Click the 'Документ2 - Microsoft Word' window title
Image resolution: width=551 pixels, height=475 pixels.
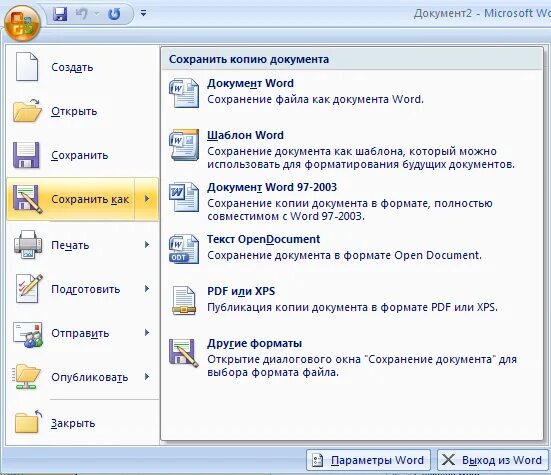pyautogui.click(x=482, y=13)
